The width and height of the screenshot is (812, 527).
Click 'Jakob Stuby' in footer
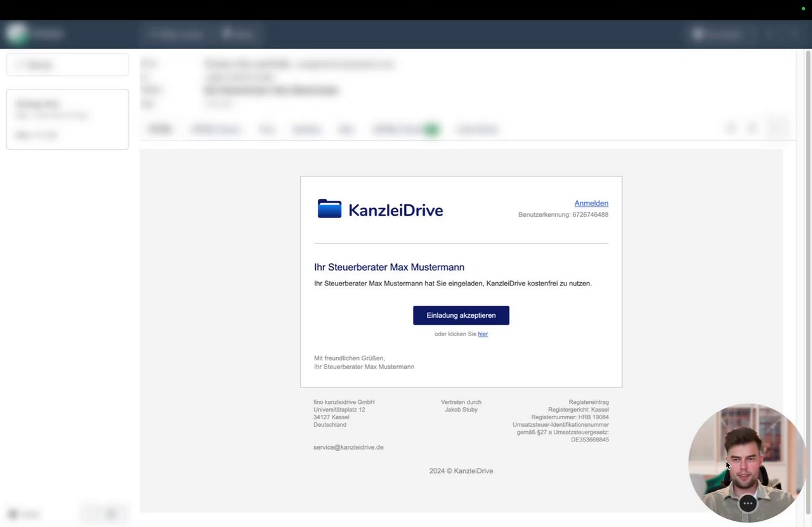pyautogui.click(x=461, y=410)
